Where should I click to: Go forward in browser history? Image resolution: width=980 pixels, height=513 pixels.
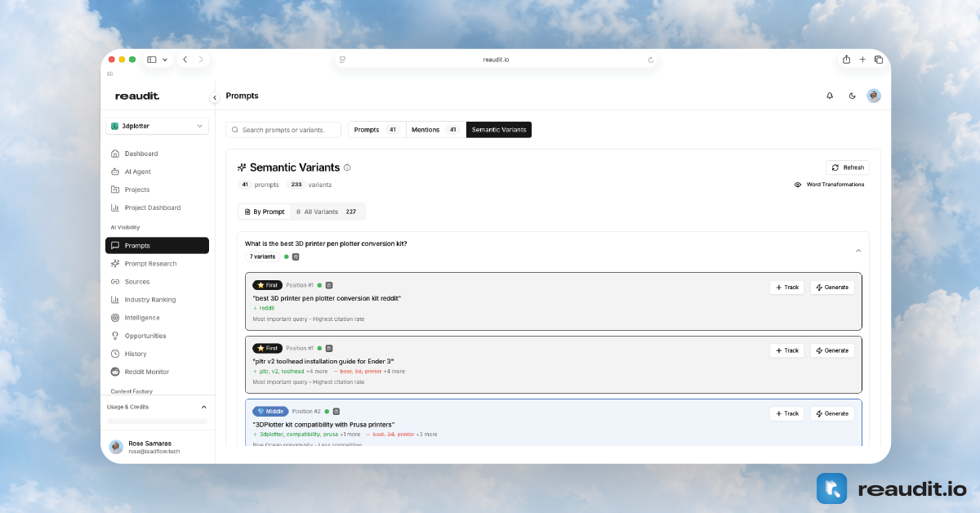[x=201, y=60]
